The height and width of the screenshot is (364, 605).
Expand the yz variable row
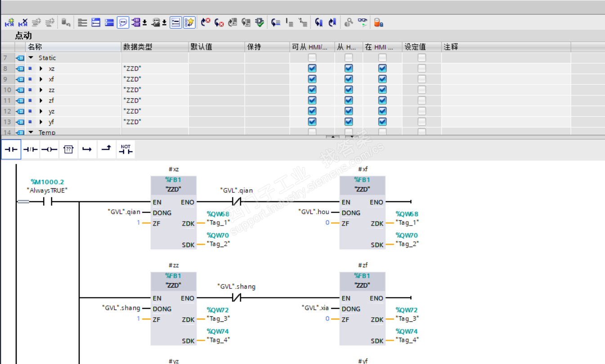pyautogui.click(x=41, y=111)
